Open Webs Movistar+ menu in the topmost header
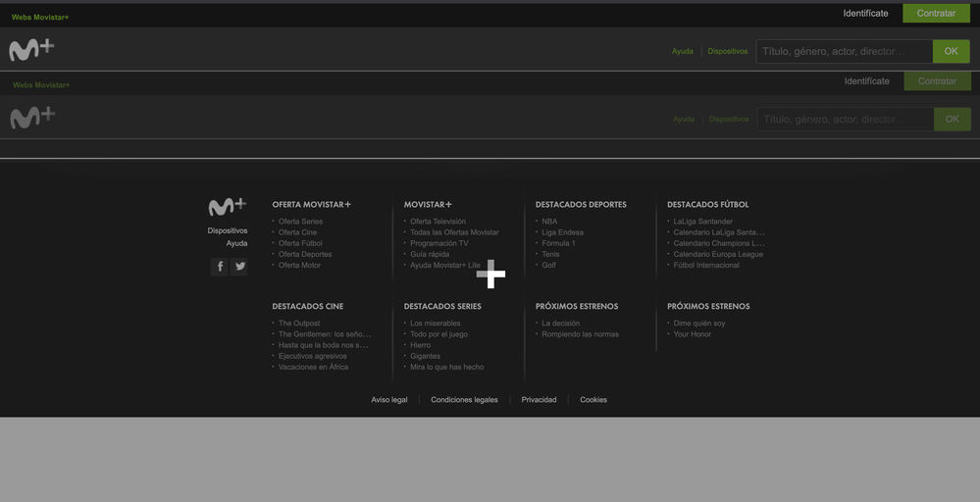 (x=40, y=17)
